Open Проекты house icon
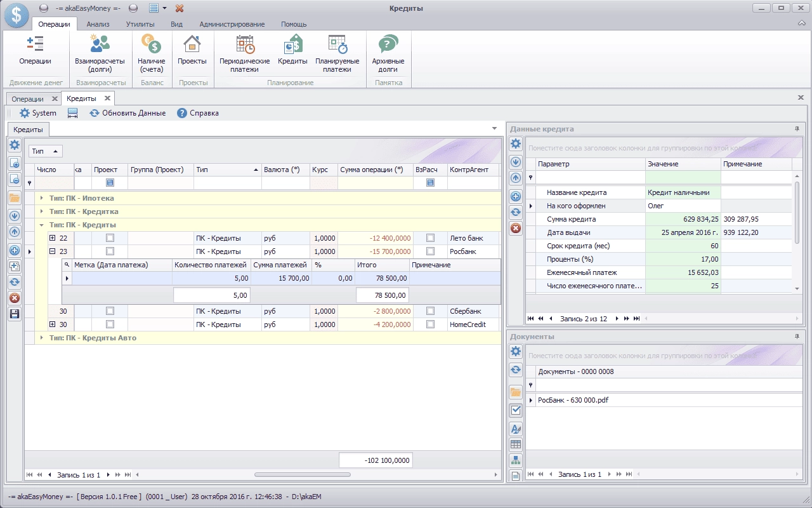Image resolution: width=812 pixels, height=508 pixels. tap(192, 51)
